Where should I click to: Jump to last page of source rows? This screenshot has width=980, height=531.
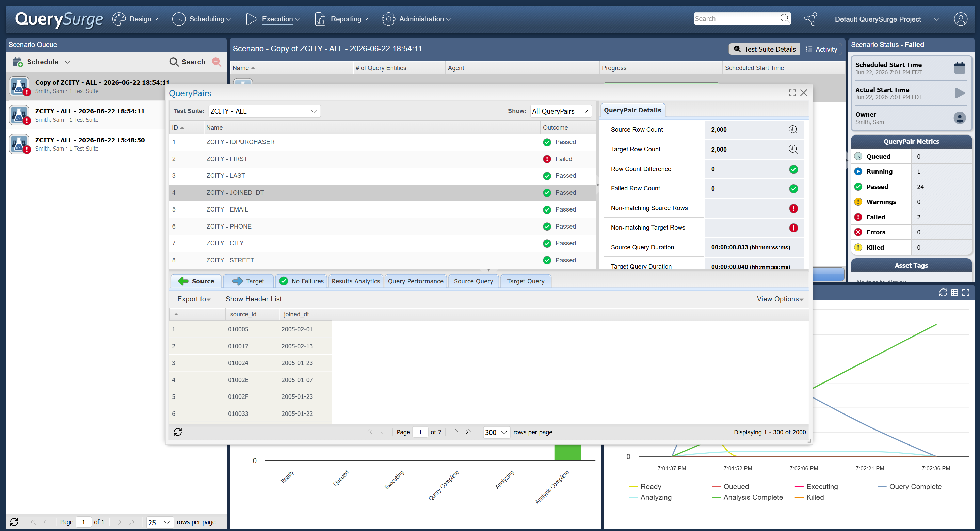tap(468, 432)
